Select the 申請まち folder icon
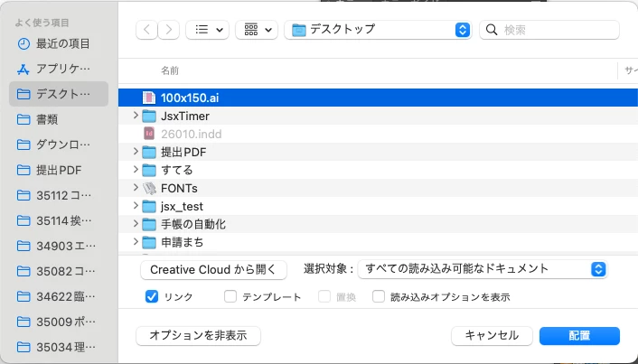 tap(149, 242)
